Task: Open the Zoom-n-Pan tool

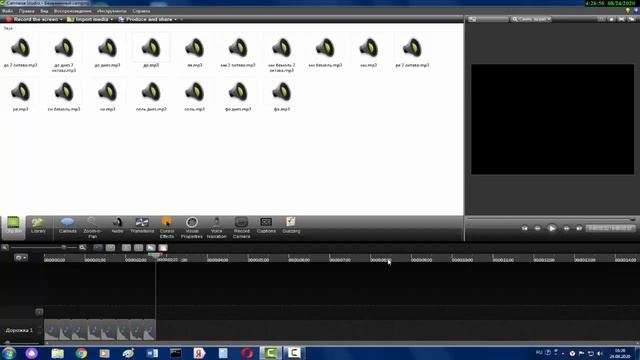Action: pos(92,228)
